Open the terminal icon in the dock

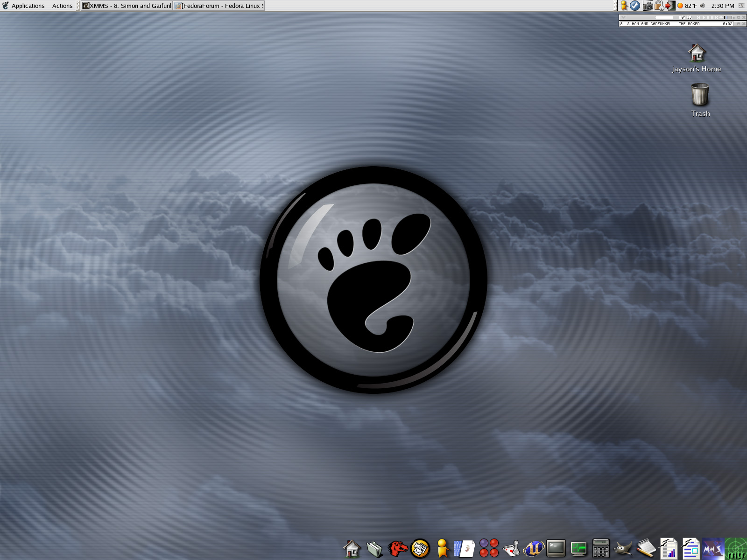tap(556, 548)
